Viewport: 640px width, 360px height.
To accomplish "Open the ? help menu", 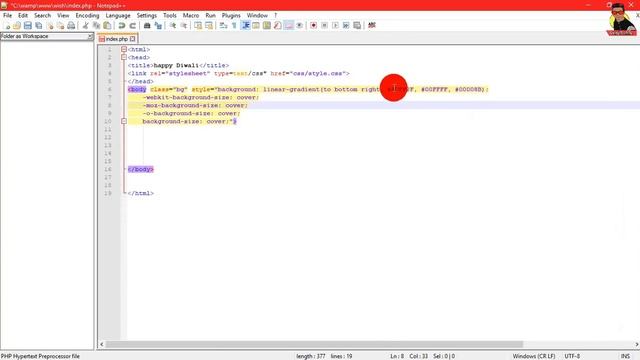I will 276,16.
